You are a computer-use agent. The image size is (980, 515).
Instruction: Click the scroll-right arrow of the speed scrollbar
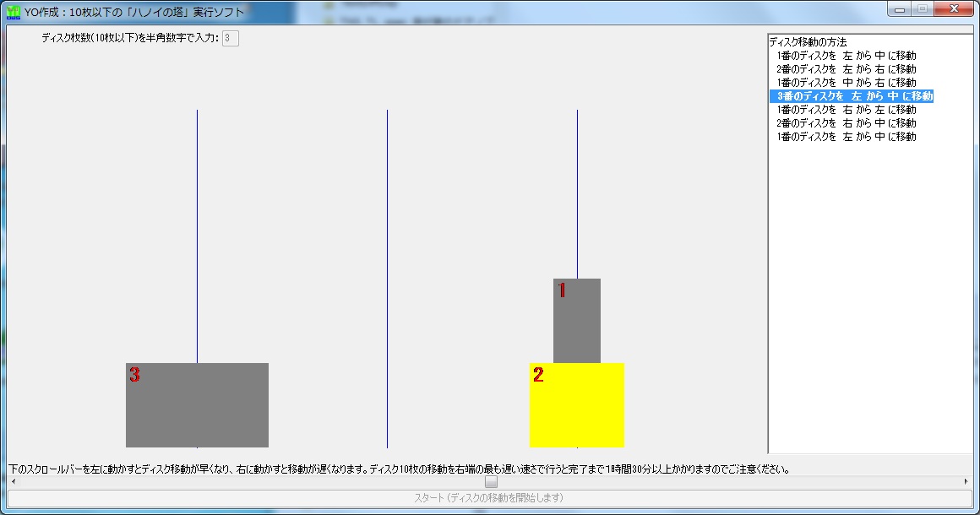point(966,482)
